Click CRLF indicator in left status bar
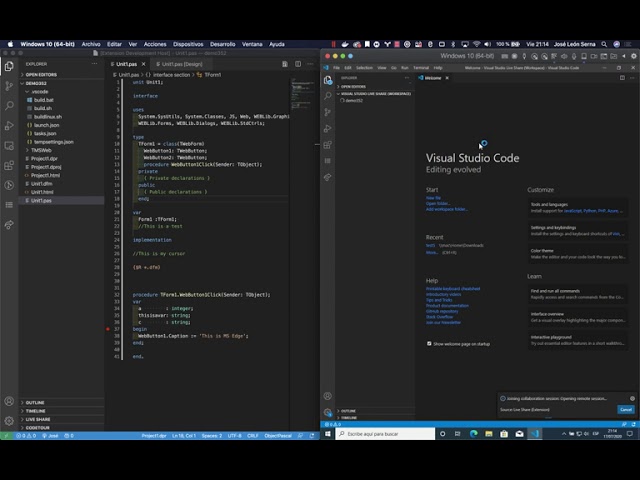This screenshot has height=480, width=640. [252, 436]
